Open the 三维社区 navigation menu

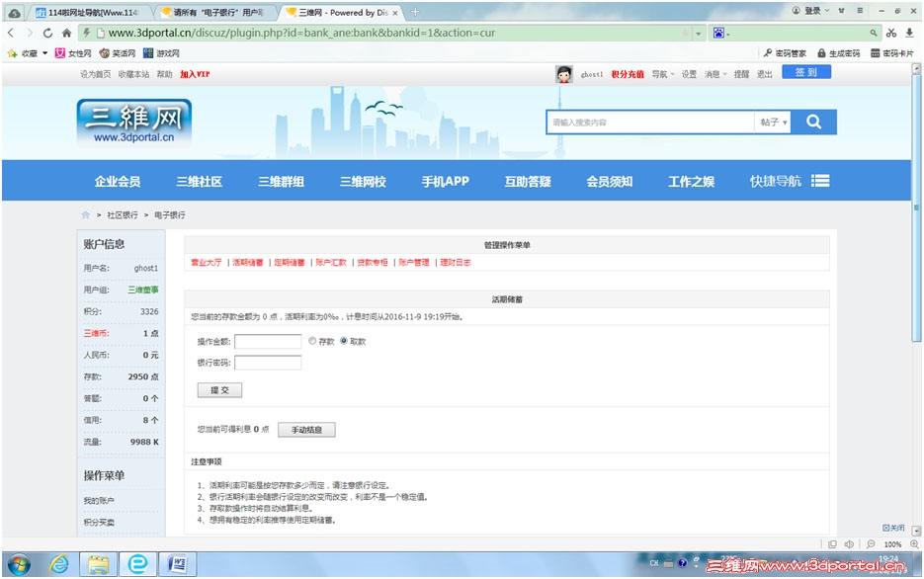(200, 182)
